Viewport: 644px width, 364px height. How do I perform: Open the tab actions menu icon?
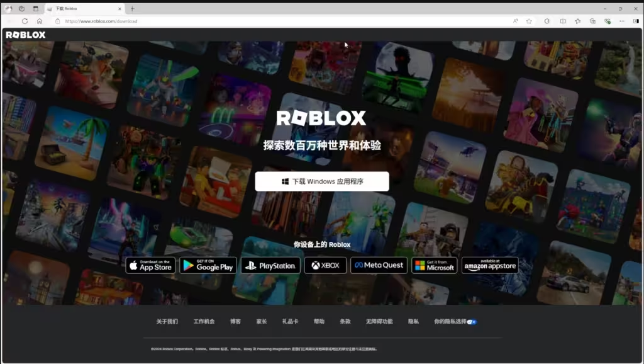click(35, 9)
